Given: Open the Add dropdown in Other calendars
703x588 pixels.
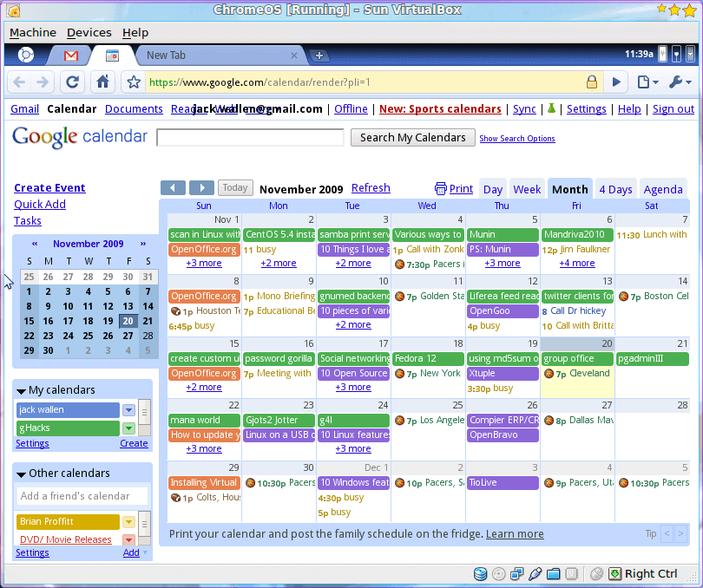Looking at the screenshot, I should 145,552.
